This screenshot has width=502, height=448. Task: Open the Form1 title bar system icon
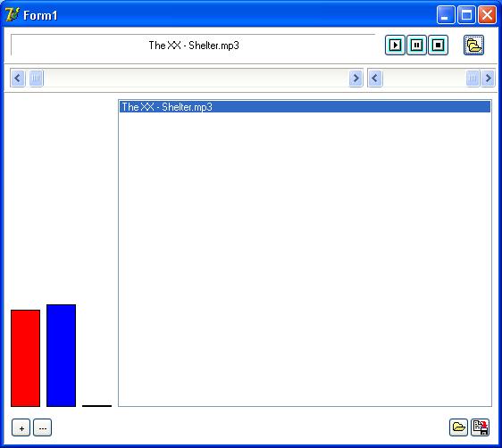tap(13, 14)
